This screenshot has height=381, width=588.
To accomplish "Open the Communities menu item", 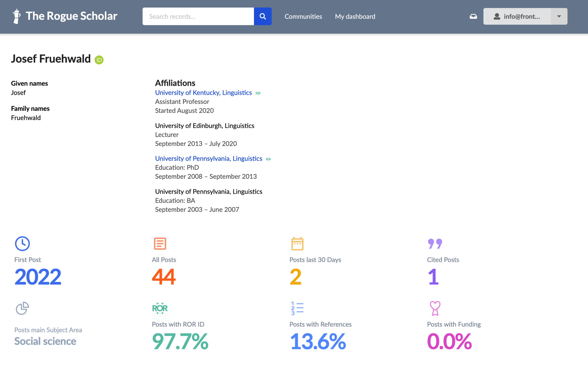I will (x=303, y=16).
